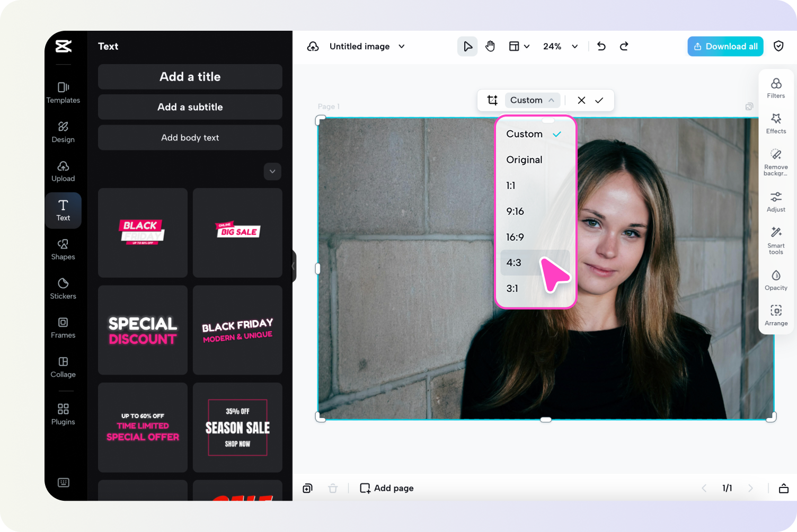Click the delete page trash icon
Screen dimensions: 797x532
pyautogui.click(x=333, y=488)
